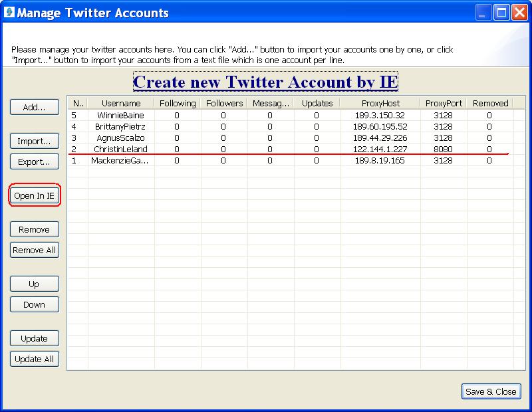
Task: Sort by the ProxyPort column header
Action: (444, 103)
